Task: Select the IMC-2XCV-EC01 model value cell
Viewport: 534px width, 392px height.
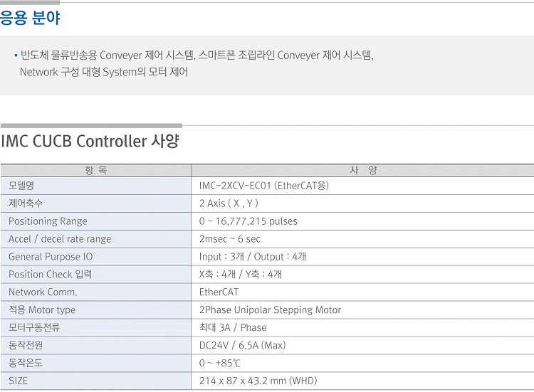Action: coord(264,186)
